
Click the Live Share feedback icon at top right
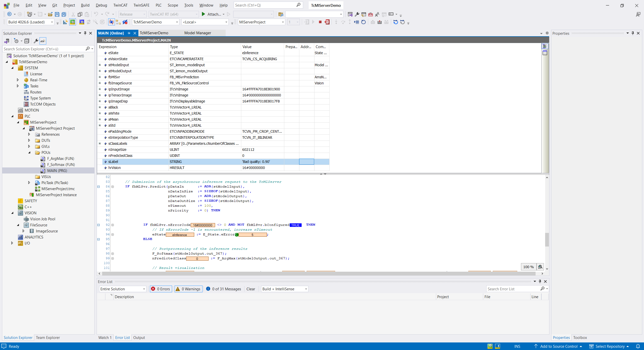638,14
